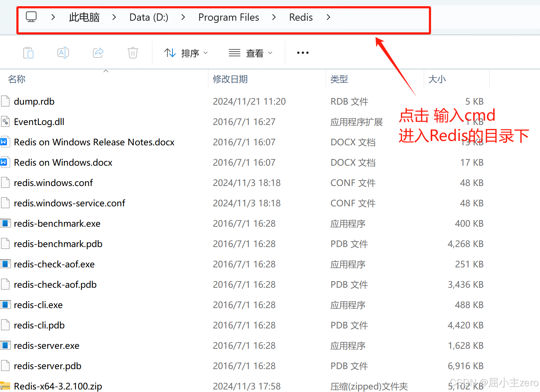This screenshot has height=392, width=540.
Task: Select file name redis-benchmark.exe
Action: click(x=57, y=223)
